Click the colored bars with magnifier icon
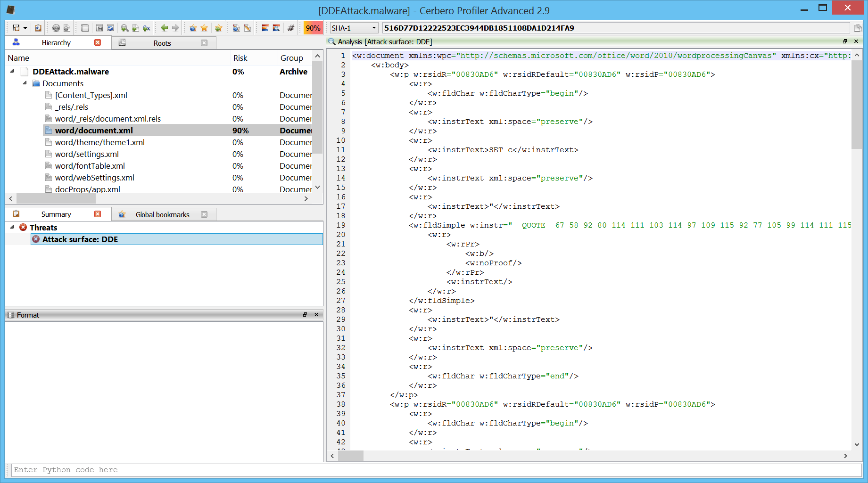868x483 pixels. coord(276,28)
